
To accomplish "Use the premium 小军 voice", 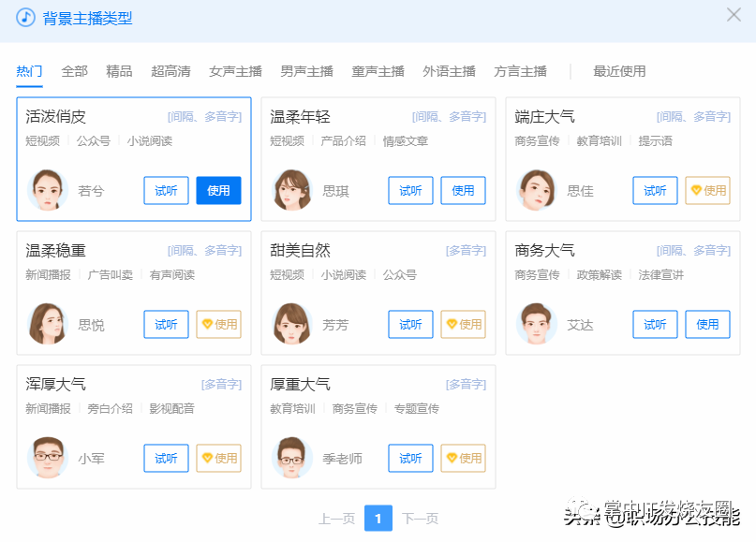I will pyautogui.click(x=218, y=458).
